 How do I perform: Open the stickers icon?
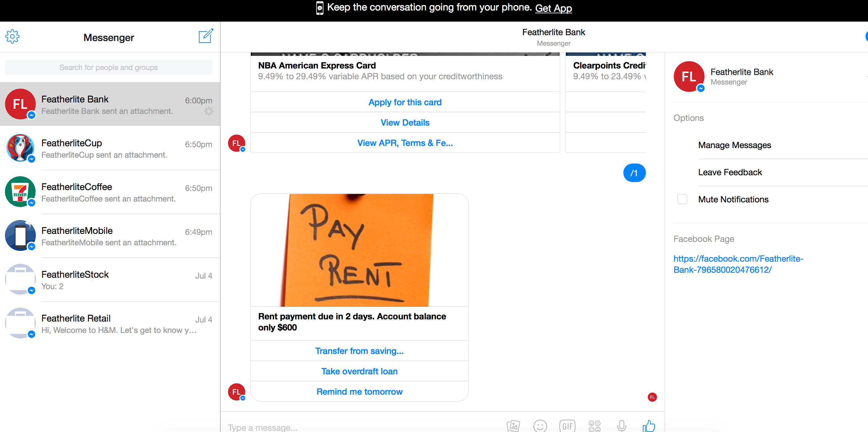coord(594,426)
